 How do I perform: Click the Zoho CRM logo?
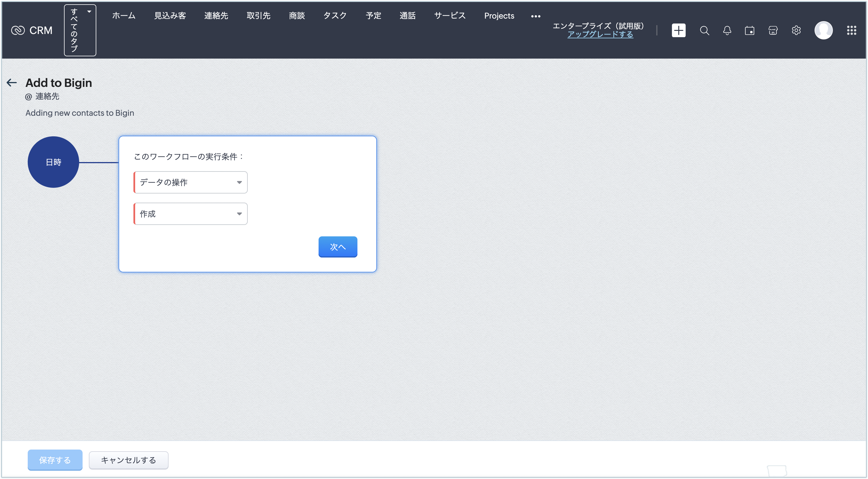coord(32,30)
